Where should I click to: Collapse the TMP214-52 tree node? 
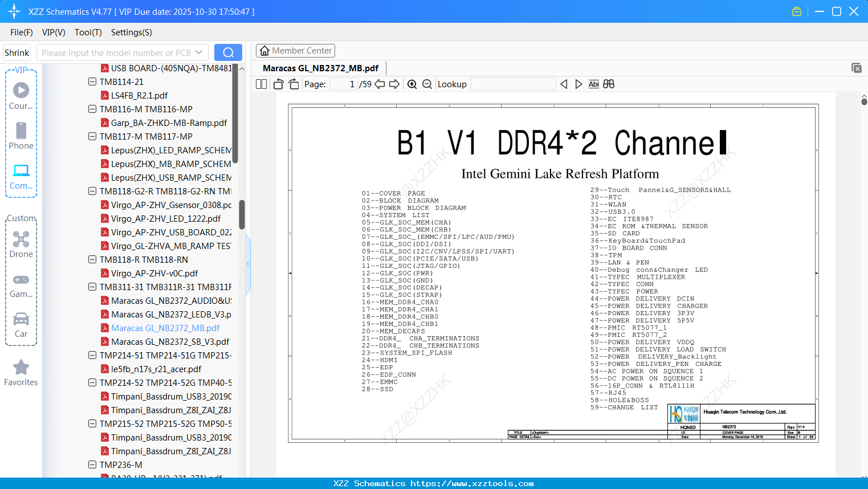coord(92,382)
